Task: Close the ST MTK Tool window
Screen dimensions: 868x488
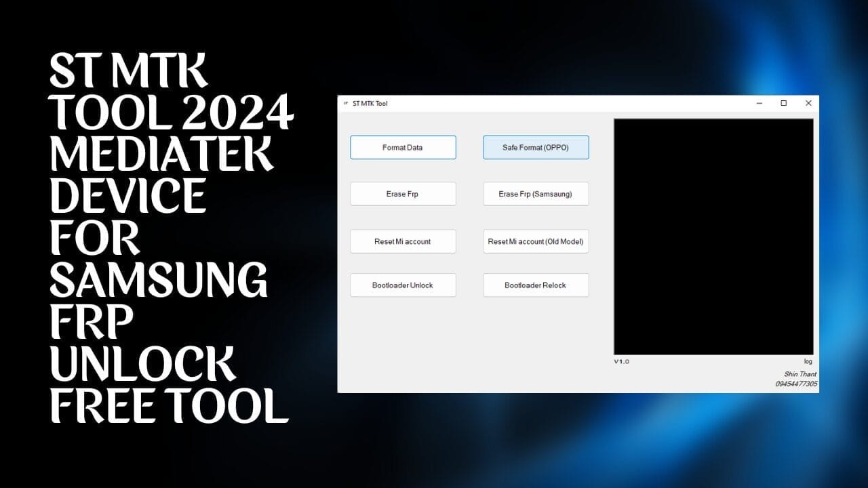Action: (808, 104)
